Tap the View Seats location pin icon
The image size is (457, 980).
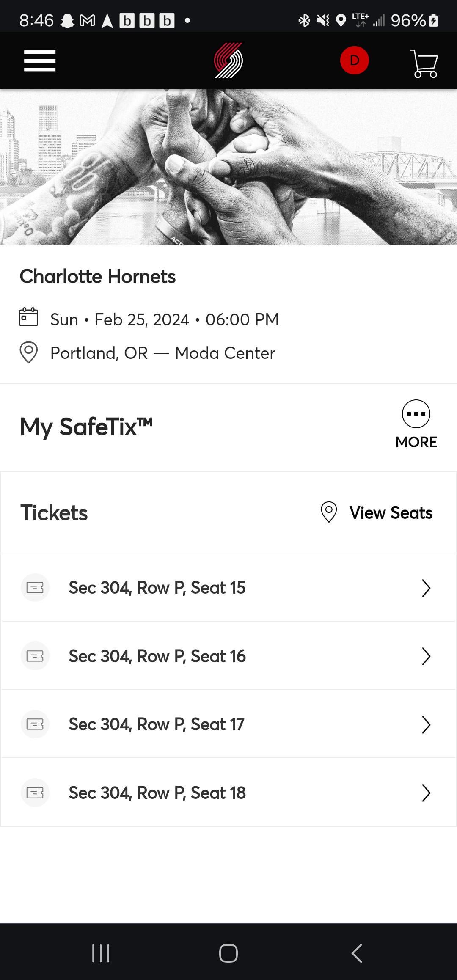[329, 512]
